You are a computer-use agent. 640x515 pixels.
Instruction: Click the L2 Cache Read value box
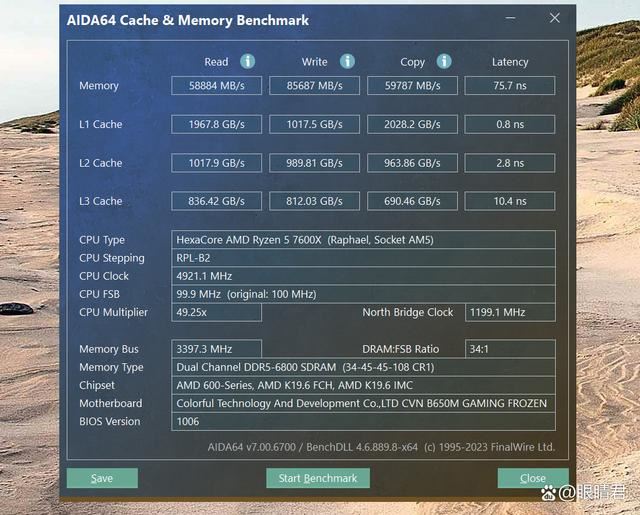(x=216, y=163)
